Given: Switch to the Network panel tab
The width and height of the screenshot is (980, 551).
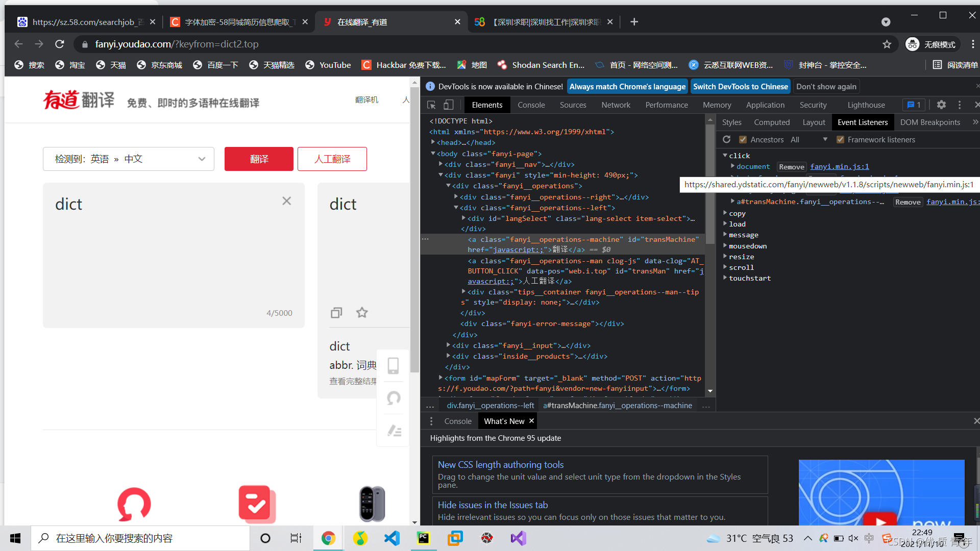Looking at the screenshot, I should (x=616, y=105).
